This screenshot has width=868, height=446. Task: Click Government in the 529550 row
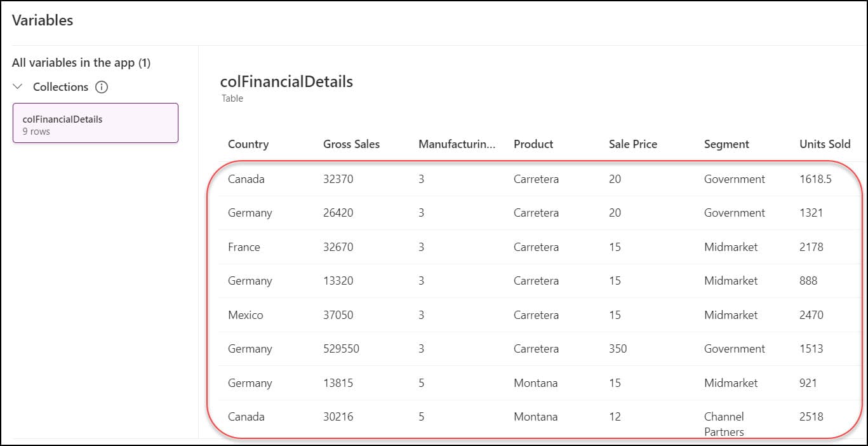coord(735,349)
